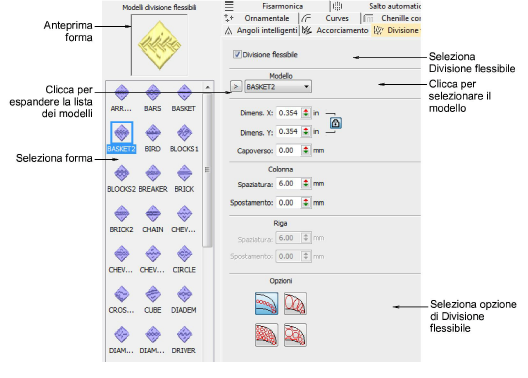Toggle the proportion lock between Dimens. X and Y

(335, 123)
